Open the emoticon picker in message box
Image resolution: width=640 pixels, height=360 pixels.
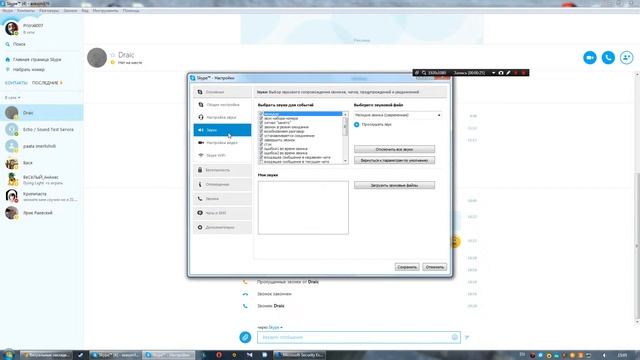(455, 337)
